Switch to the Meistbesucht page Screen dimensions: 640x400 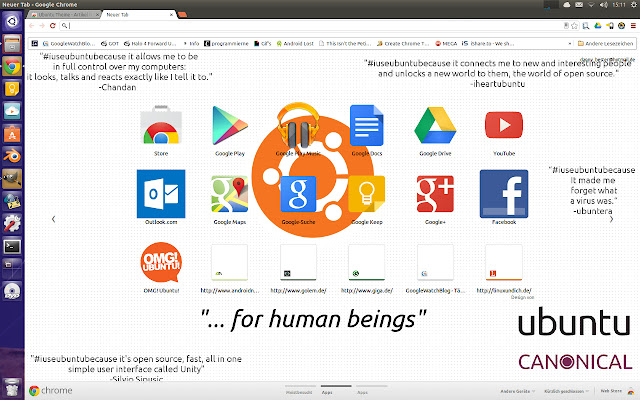pyautogui.click(x=299, y=392)
